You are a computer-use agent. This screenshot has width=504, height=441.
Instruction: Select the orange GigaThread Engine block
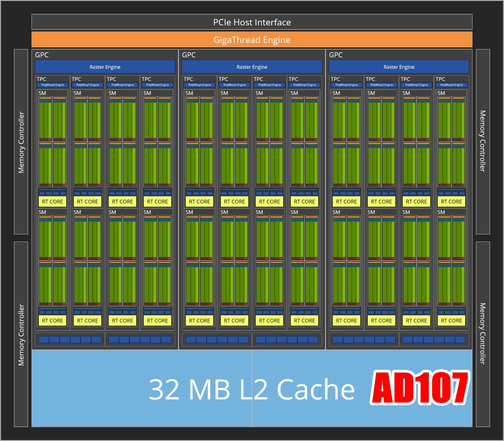(252, 40)
